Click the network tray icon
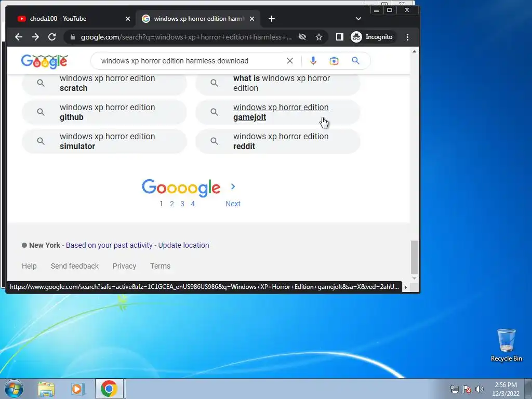 coord(454,389)
